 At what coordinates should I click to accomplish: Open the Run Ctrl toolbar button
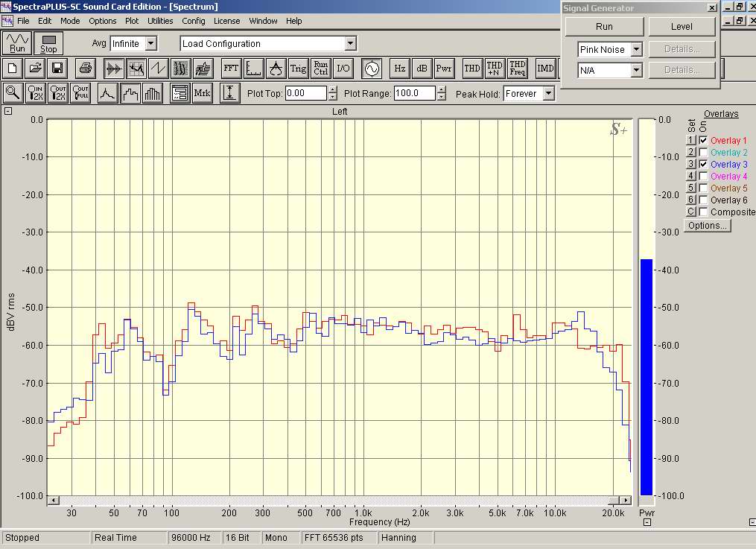[320, 69]
